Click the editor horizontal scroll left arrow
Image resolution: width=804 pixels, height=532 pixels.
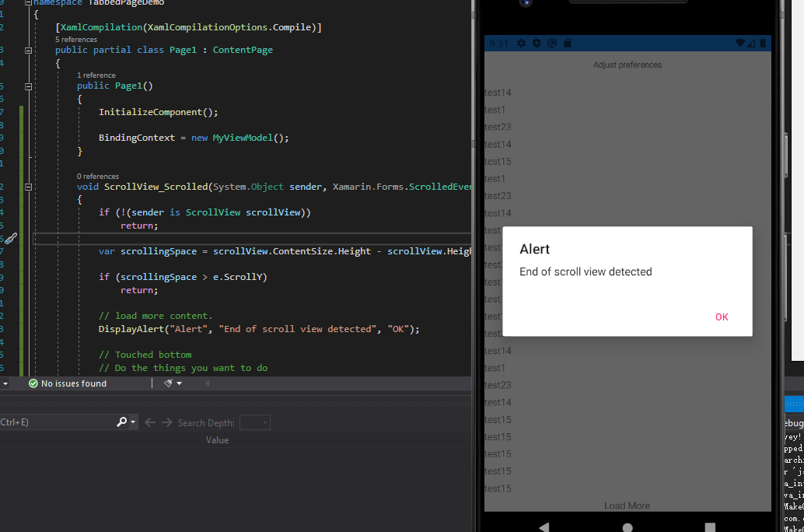pos(207,383)
